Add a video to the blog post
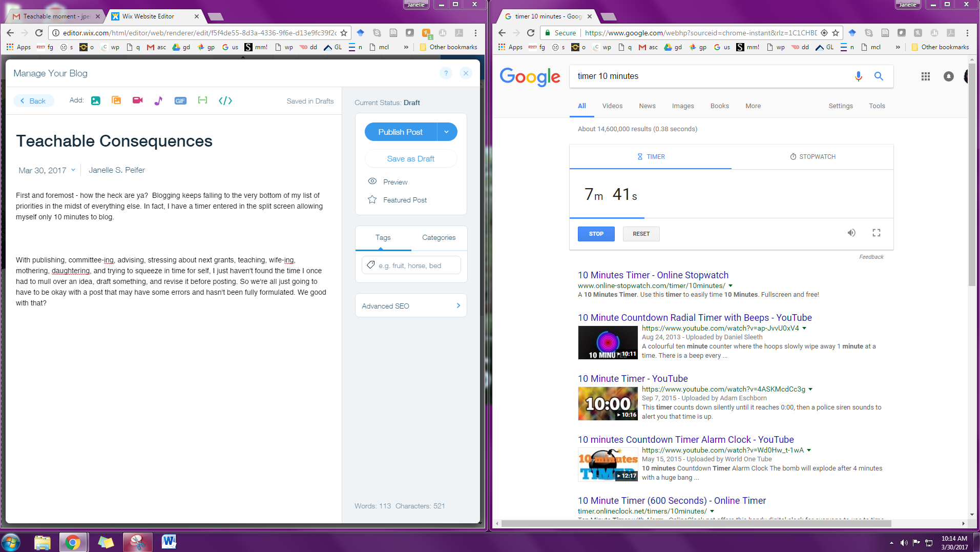The height and width of the screenshot is (552, 980). pyautogui.click(x=137, y=100)
